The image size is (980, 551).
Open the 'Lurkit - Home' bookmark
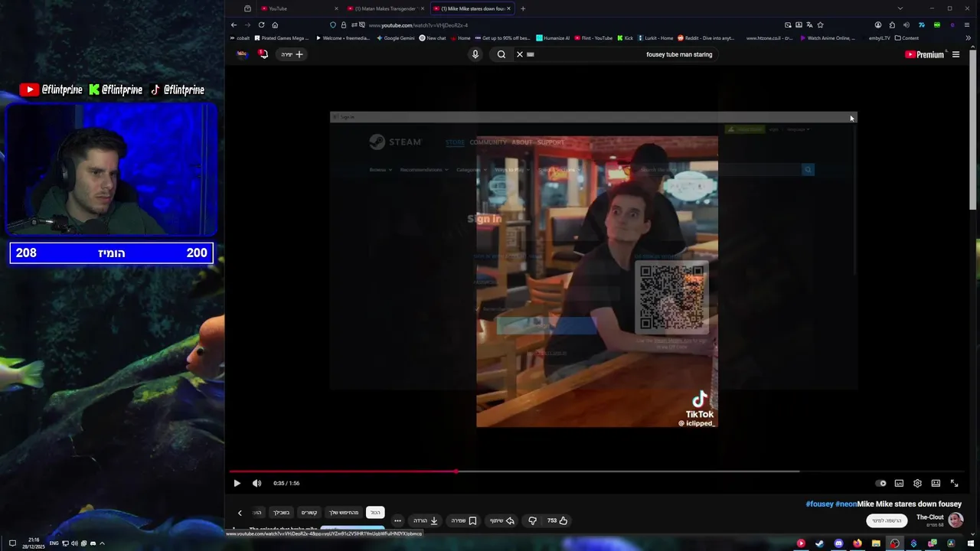655,37
